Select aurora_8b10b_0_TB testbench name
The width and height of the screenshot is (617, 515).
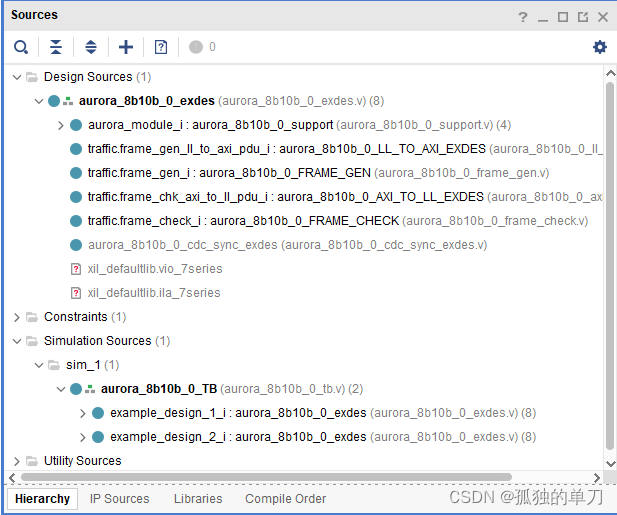(159, 389)
